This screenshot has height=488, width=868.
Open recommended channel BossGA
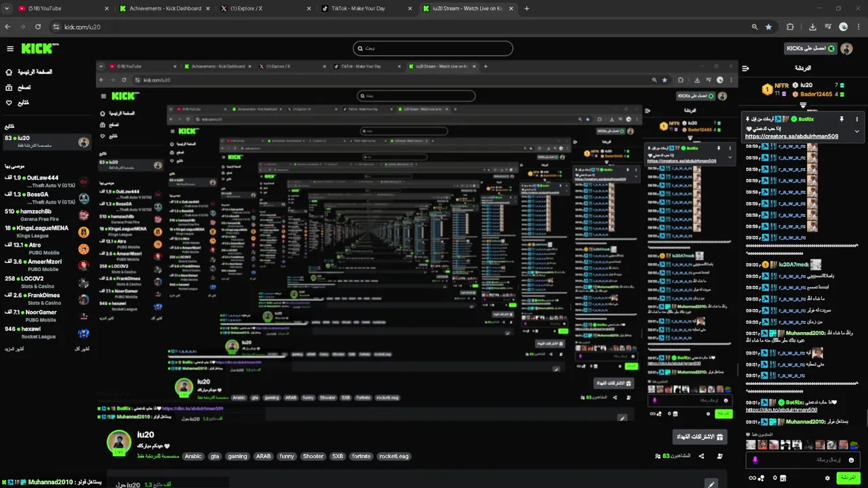click(46, 198)
